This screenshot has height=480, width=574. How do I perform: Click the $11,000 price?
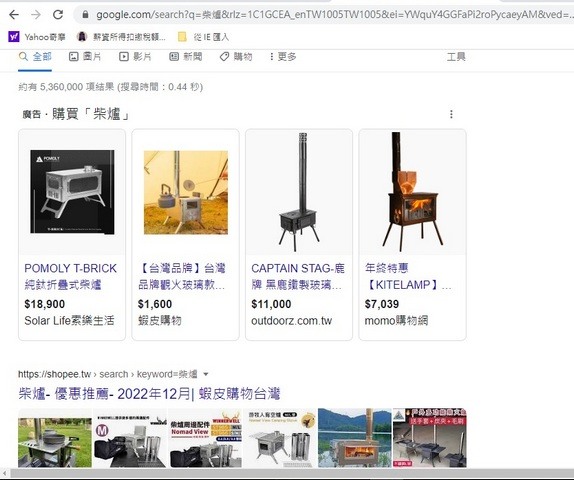click(x=271, y=304)
